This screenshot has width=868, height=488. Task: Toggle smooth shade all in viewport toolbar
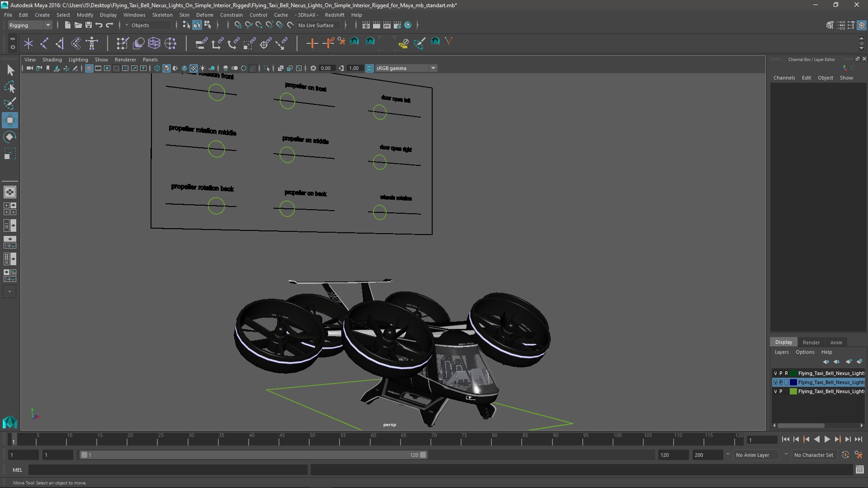tap(166, 68)
